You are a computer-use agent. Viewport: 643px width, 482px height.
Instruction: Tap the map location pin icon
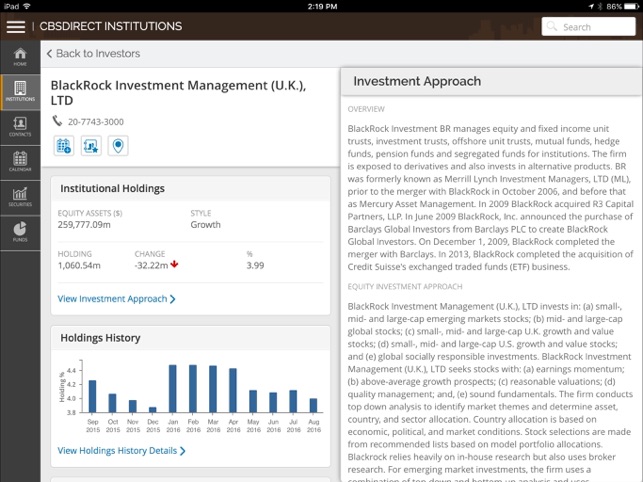point(118,146)
